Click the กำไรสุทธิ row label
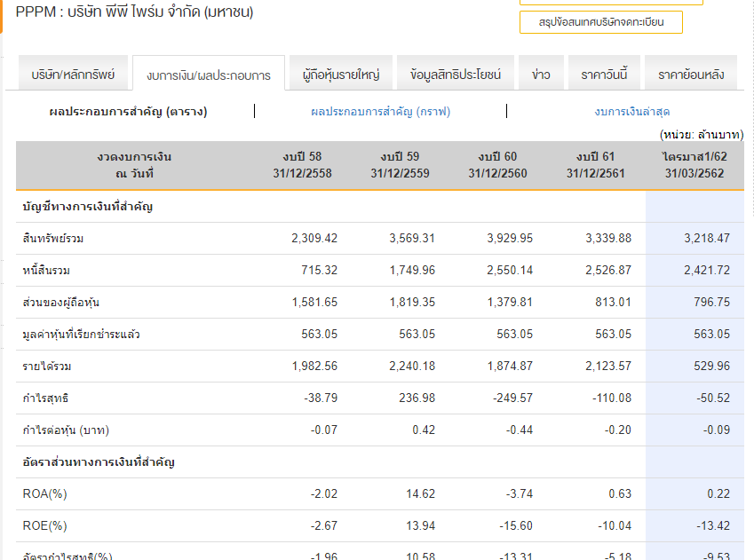Screen dimensions: 754x560 click(x=45, y=398)
